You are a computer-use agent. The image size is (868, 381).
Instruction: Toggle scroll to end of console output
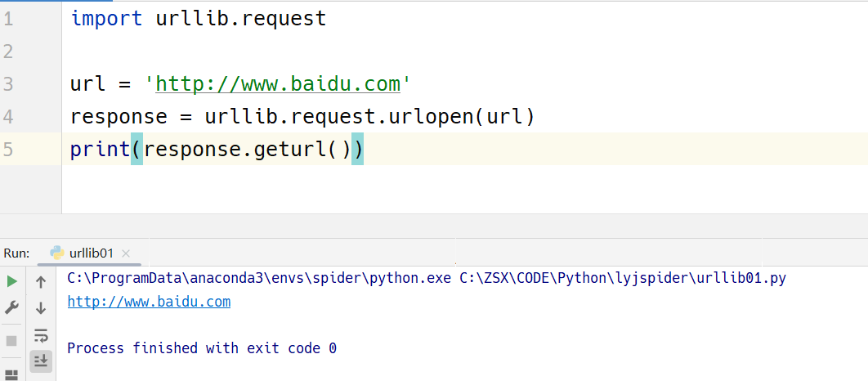(x=41, y=360)
